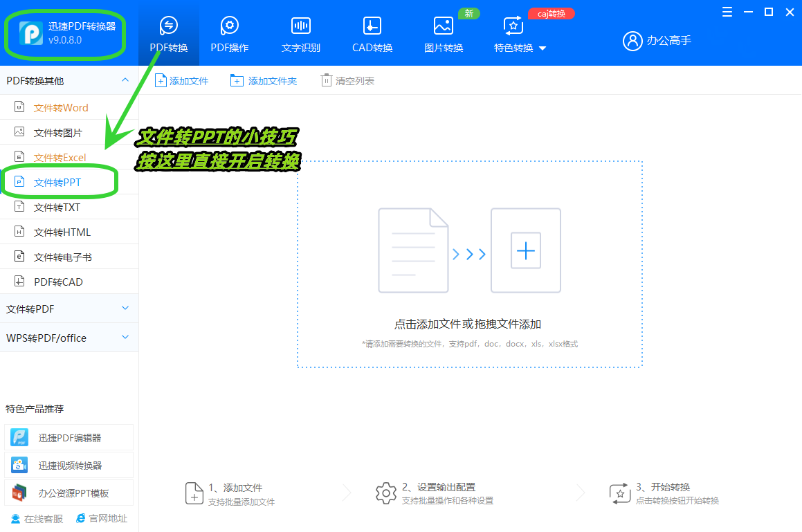802x532 pixels.
Task: Click 清空列表 trash button
Action: (348, 81)
